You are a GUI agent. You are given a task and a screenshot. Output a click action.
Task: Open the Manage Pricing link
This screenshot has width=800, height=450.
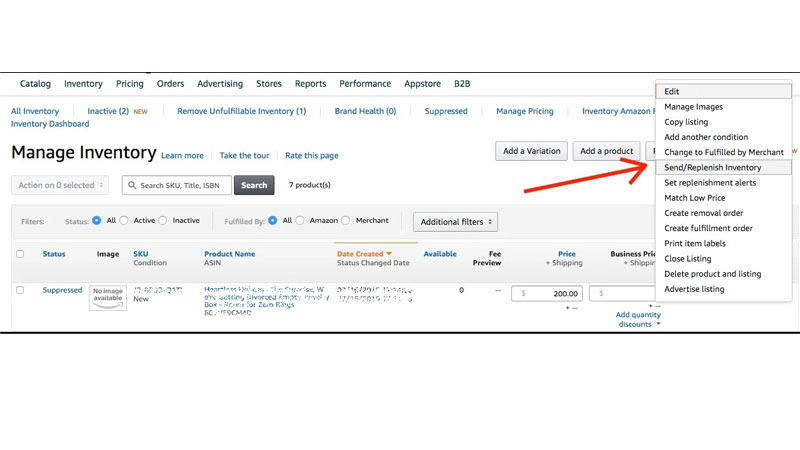[524, 111]
